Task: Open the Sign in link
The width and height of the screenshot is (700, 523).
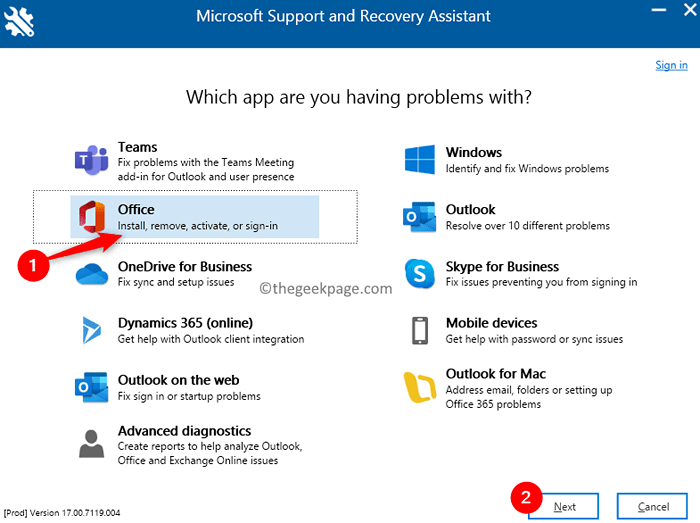Action: click(x=671, y=65)
